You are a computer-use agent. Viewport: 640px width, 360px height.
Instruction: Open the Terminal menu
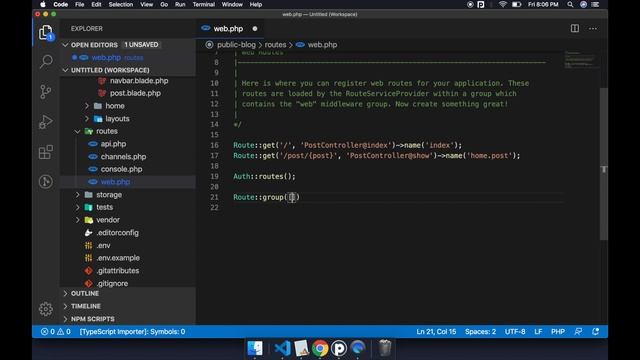204,4
